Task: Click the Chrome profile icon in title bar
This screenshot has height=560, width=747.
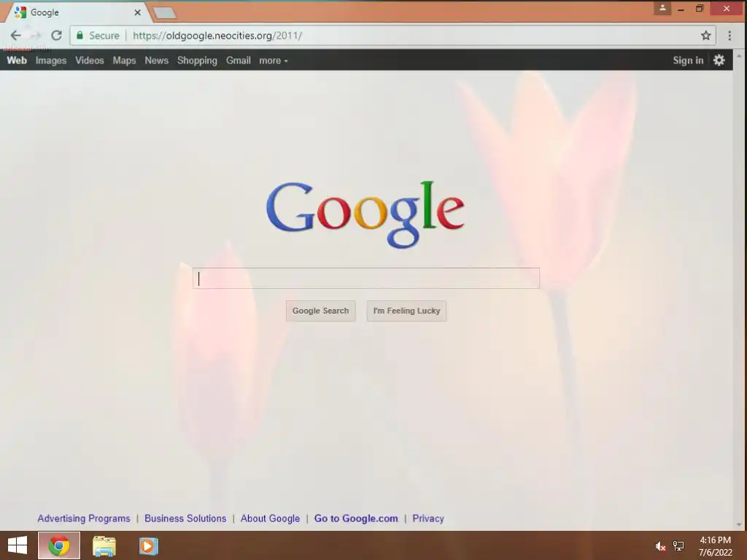Action: [662, 8]
